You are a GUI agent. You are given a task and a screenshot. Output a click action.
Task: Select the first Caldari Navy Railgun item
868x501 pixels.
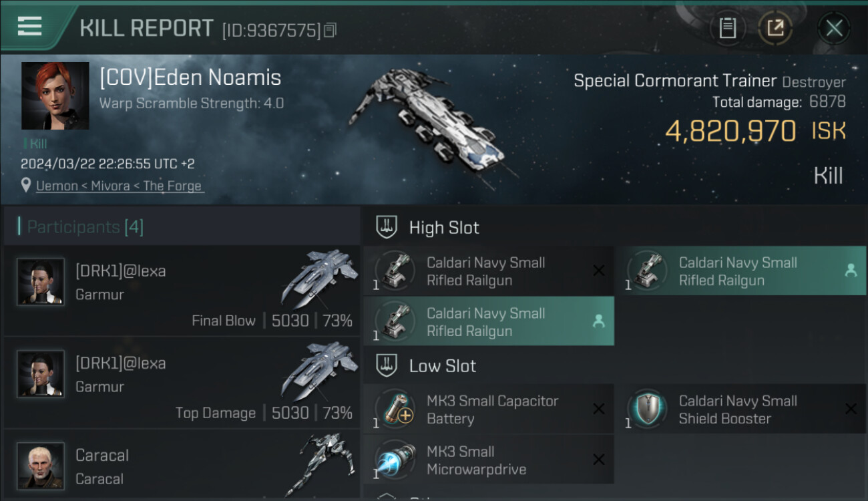click(x=487, y=271)
